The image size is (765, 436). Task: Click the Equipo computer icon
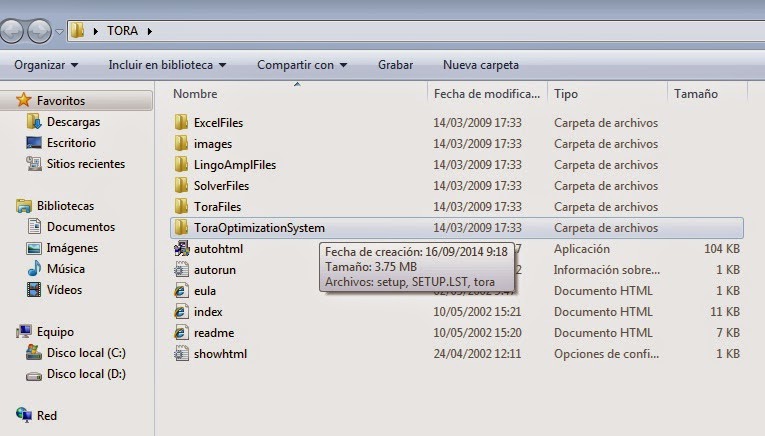(x=23, y=332)
